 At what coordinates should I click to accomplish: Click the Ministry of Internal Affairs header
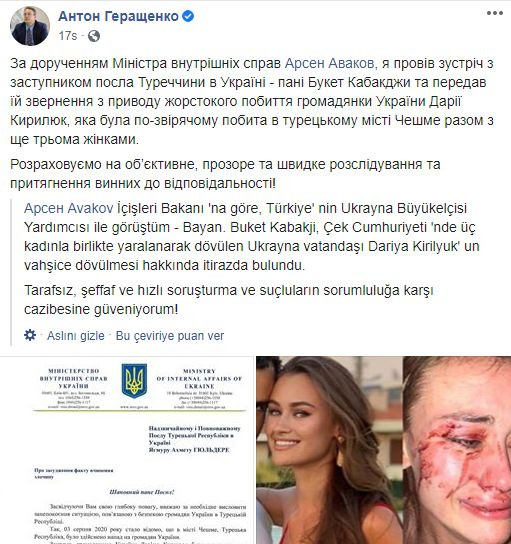tap(199, 379)
